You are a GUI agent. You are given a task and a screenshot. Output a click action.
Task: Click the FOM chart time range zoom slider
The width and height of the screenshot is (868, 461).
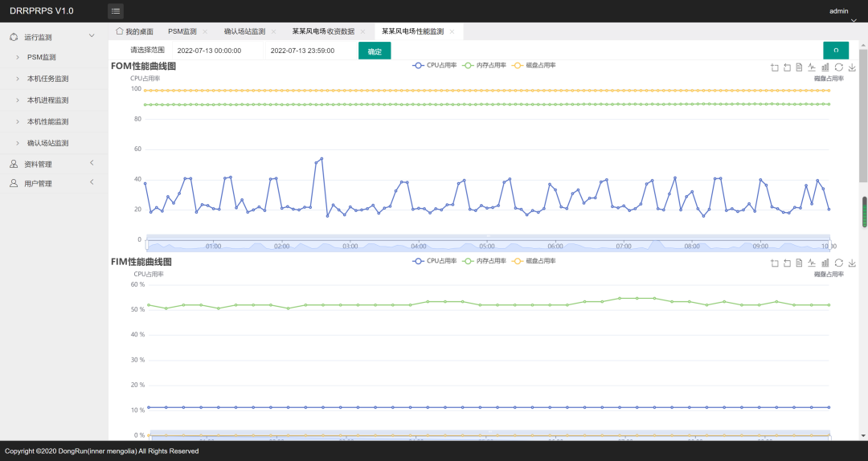(487, 244)
